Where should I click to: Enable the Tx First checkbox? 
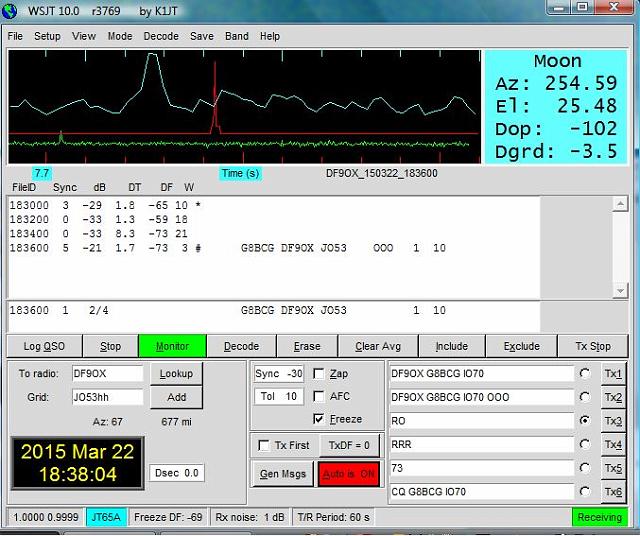tap(264, 445)
